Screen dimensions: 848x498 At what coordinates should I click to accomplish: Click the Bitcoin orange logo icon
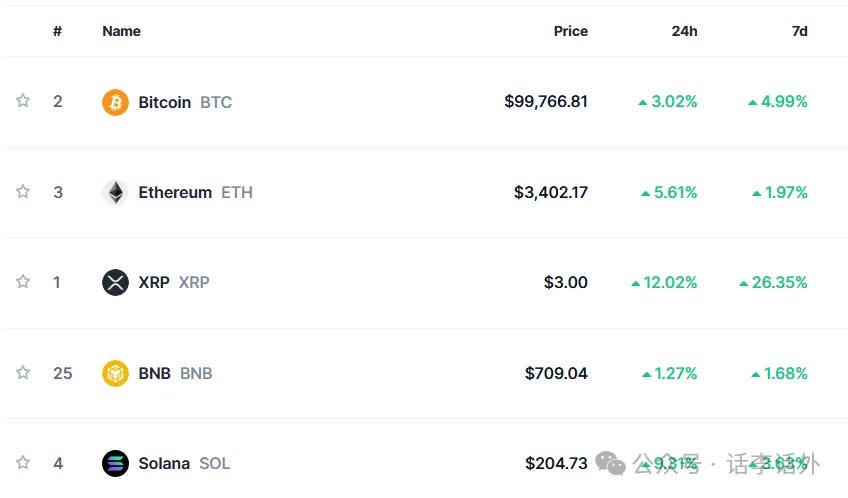[115, 102]
